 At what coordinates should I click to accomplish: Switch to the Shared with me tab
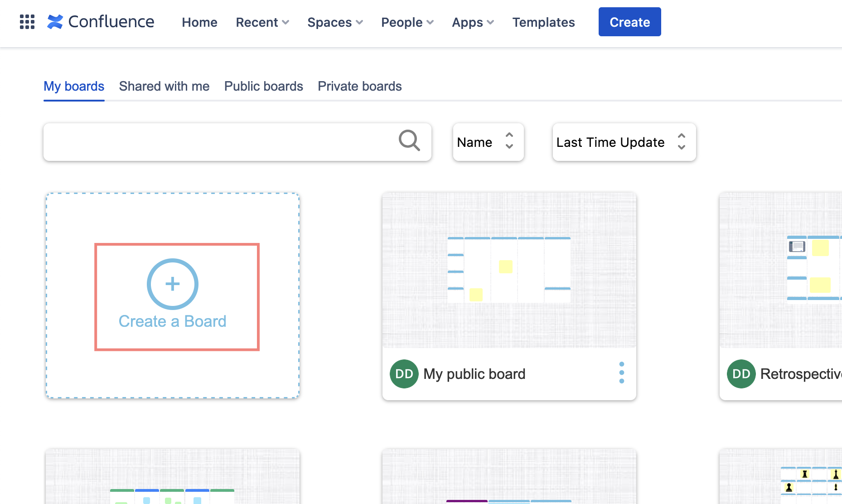164,86
